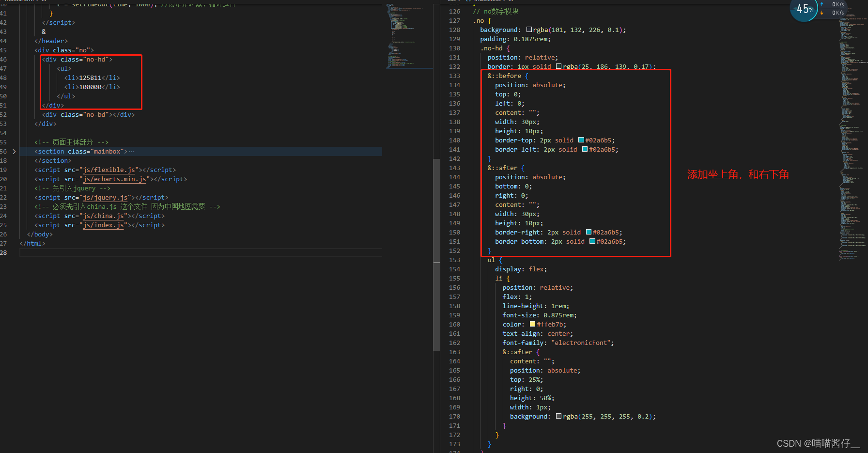Expand the folded section mainbox line
Image resolution: width=868 pixels, height=453 pixels.
14,152
